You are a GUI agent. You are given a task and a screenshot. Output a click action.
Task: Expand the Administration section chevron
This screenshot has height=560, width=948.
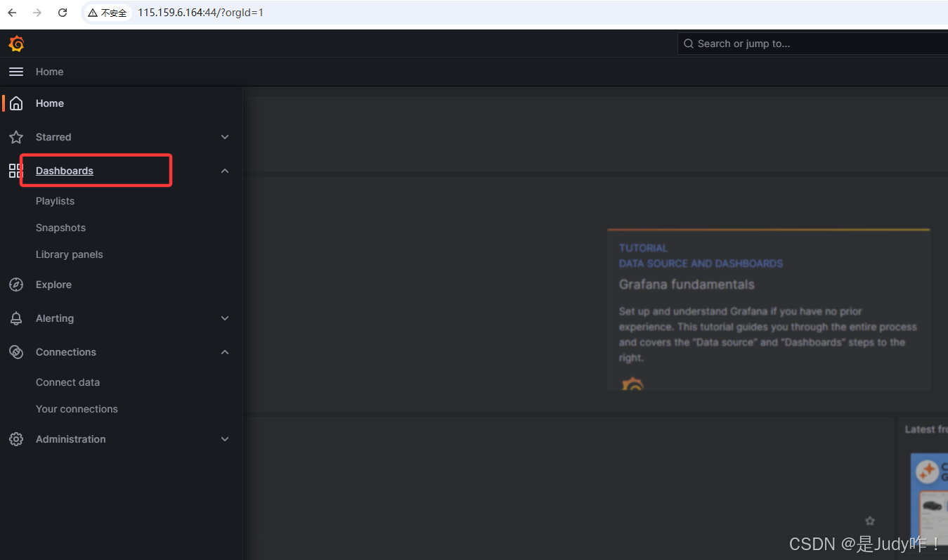tap(225, 439)
